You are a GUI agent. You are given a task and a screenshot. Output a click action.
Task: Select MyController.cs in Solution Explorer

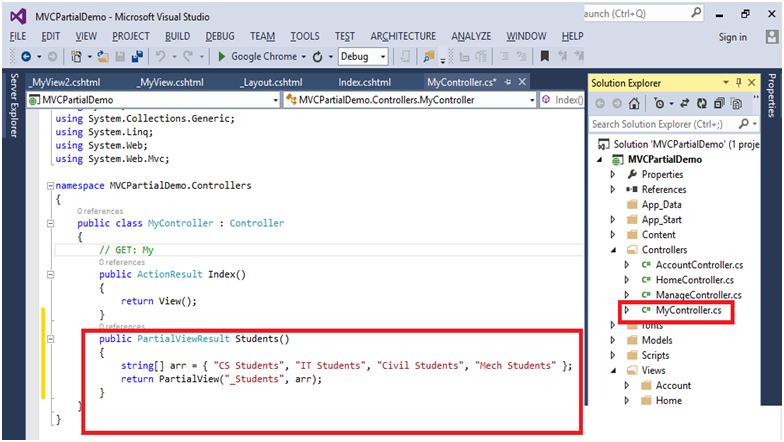688,310
